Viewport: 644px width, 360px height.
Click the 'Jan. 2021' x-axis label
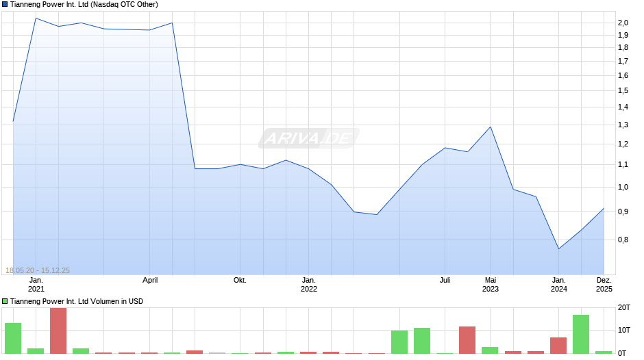click(36, 285)
